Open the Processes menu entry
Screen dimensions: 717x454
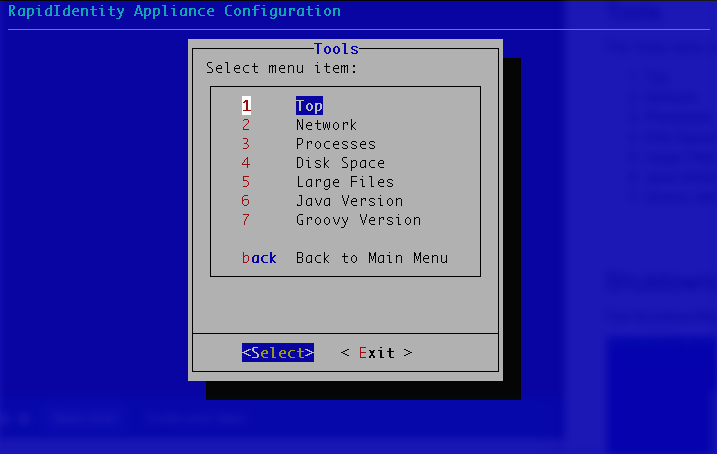tap(336, 144)
